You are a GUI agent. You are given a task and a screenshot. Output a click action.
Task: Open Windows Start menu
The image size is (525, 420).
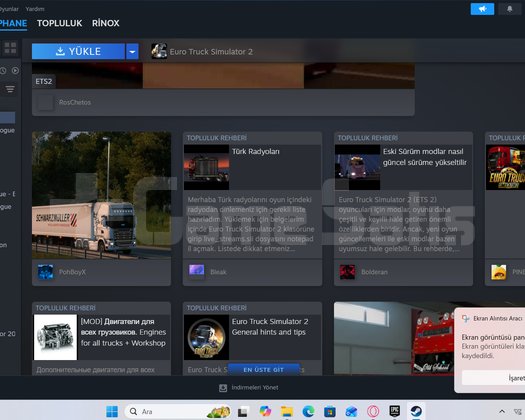point(112,411)
